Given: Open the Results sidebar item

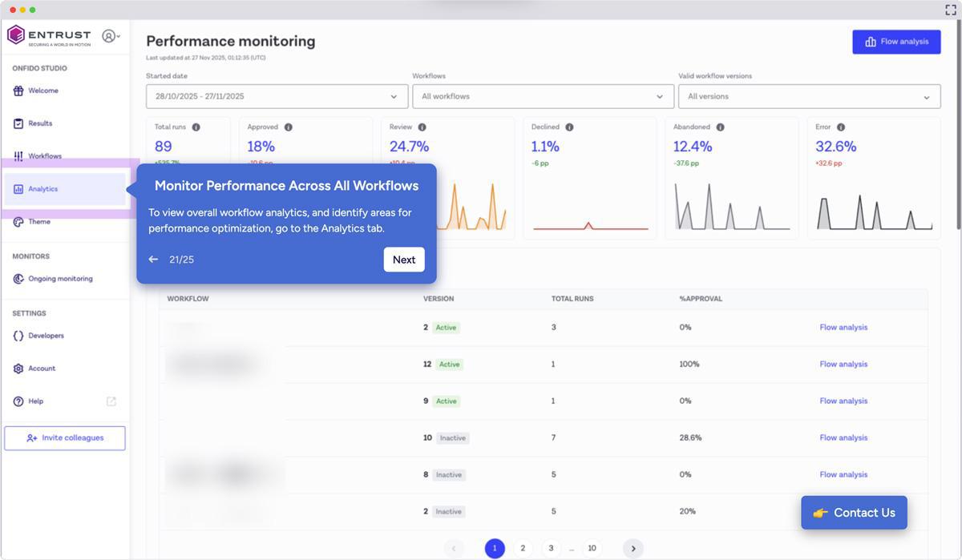Looking at the screenshot, I should pos(40,123).
